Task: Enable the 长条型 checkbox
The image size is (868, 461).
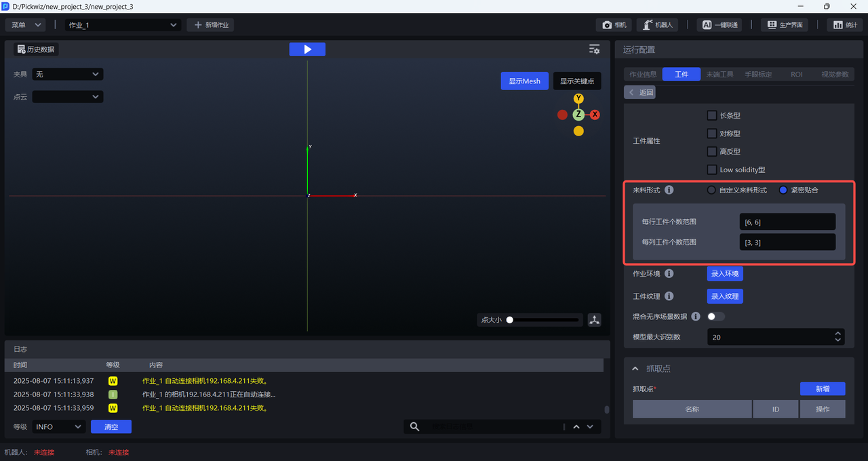Action: click(712, 116)
